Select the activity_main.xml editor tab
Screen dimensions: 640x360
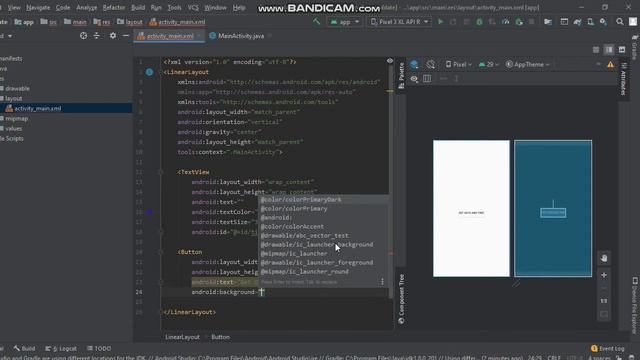[x=170, y=36]
